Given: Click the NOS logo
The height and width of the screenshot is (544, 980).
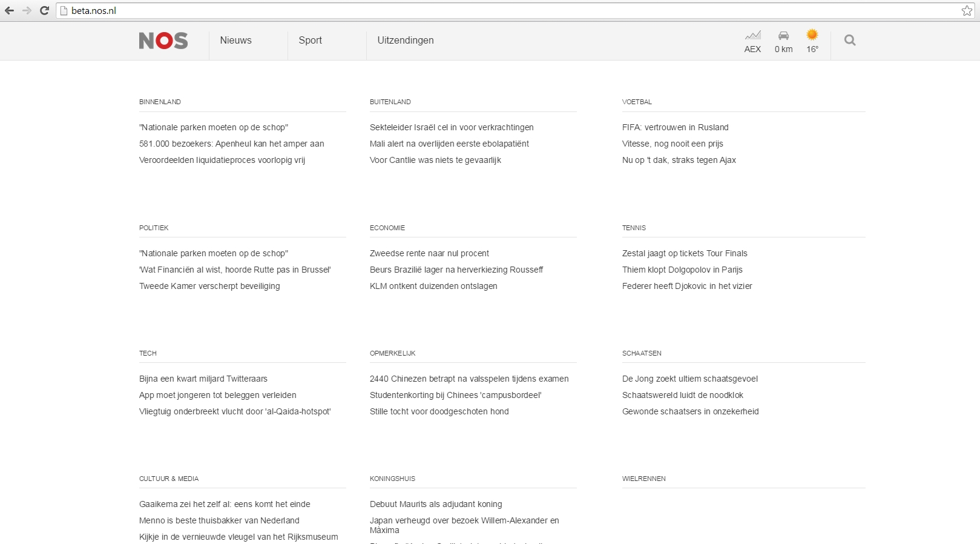Looking at the screenshot, I should tap(163, 41).
